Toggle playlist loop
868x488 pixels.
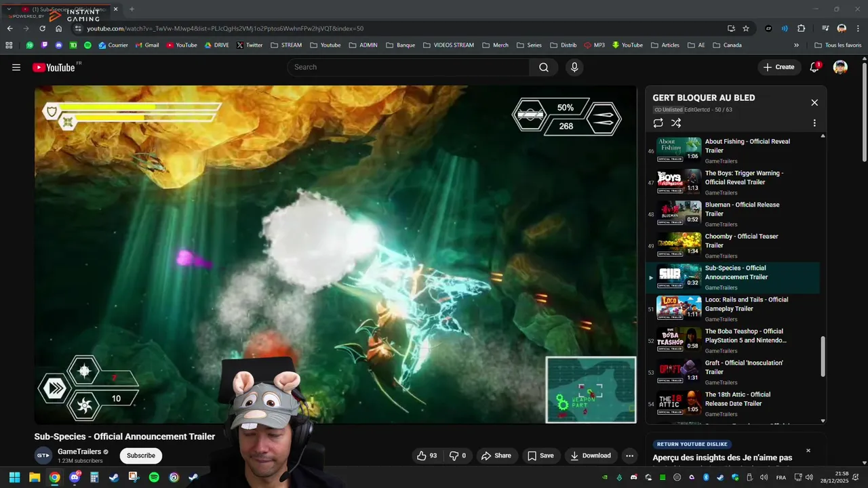pos(658,123)
